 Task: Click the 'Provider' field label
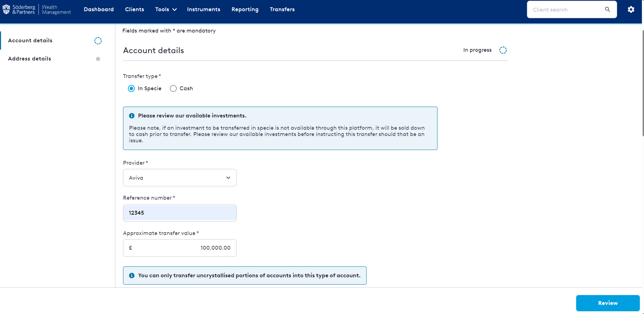[136, 163]
